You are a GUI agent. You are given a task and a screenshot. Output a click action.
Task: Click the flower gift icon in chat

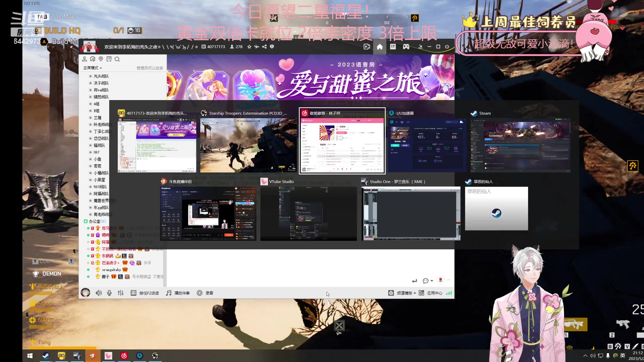440,280
